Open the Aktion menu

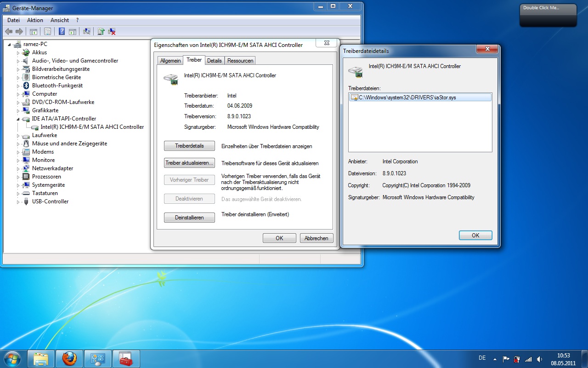coord(35,20)
